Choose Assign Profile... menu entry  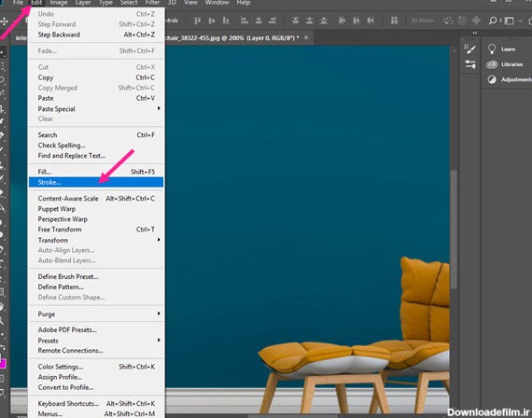click(x=96, y=377)
